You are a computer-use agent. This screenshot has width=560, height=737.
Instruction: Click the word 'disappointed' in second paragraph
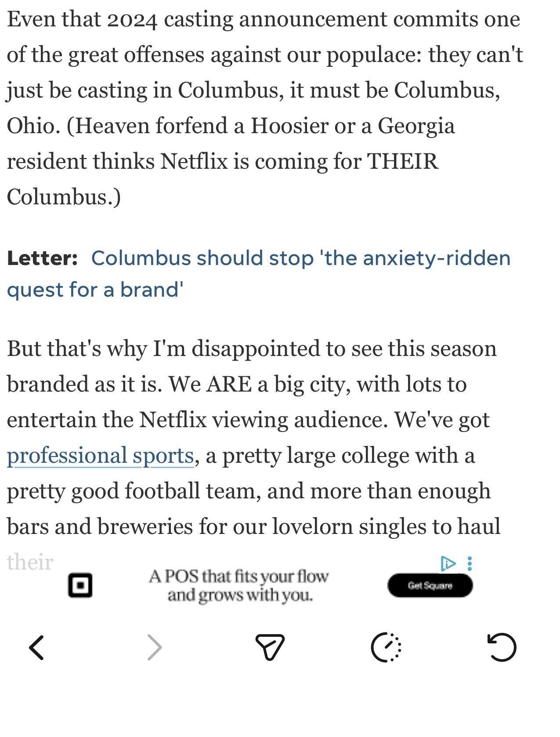255,349
